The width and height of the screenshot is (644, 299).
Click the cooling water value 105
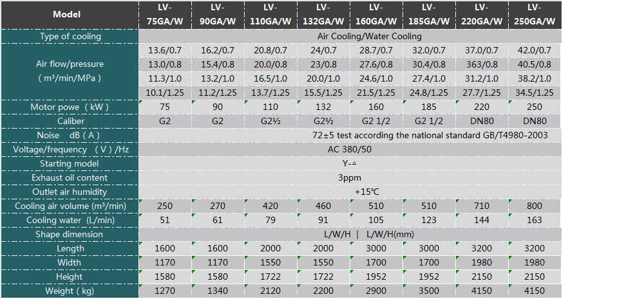pos(376,221)
